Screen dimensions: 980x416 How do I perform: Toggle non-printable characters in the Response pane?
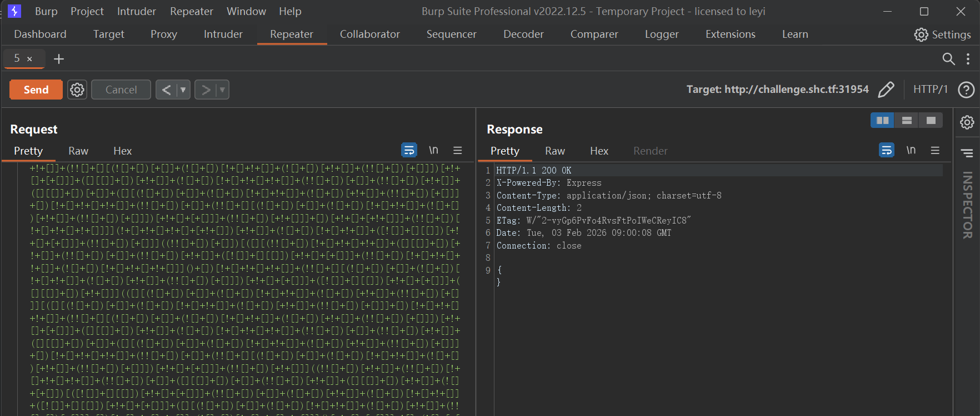point(911,150)
